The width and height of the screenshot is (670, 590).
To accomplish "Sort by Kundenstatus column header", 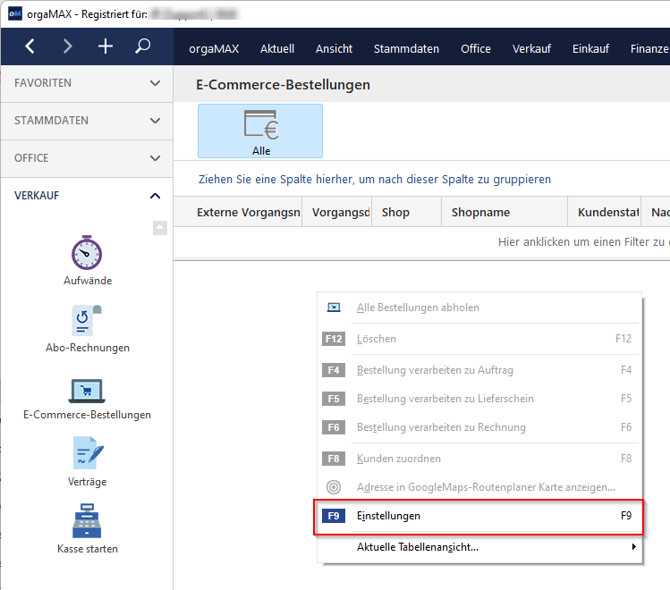I will [x=604, y=212].
